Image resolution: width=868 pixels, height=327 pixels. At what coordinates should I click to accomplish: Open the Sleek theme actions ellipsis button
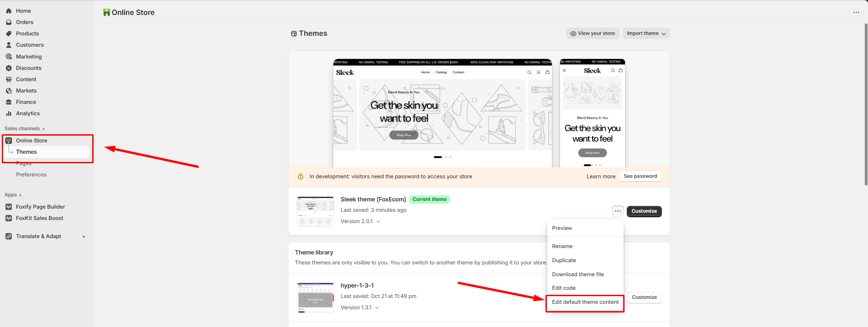618,211
